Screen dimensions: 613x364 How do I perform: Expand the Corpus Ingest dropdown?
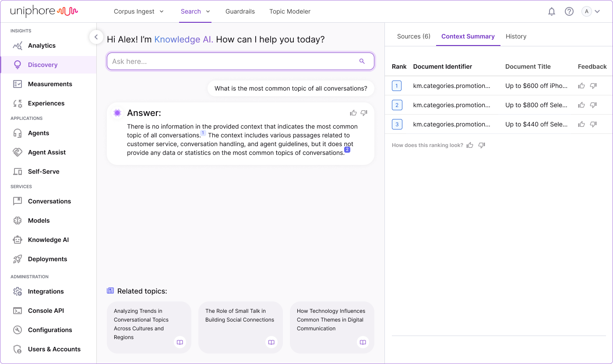tap(138, 11)
